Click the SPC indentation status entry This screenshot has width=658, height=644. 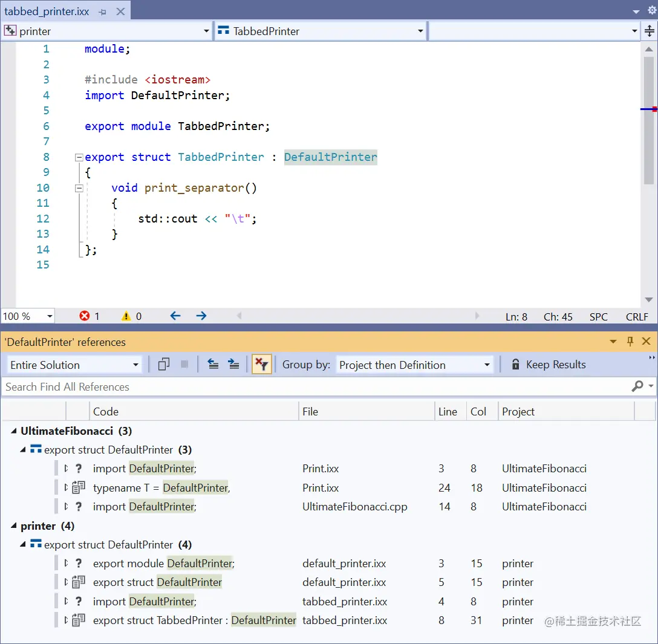[x=598, y=317]
